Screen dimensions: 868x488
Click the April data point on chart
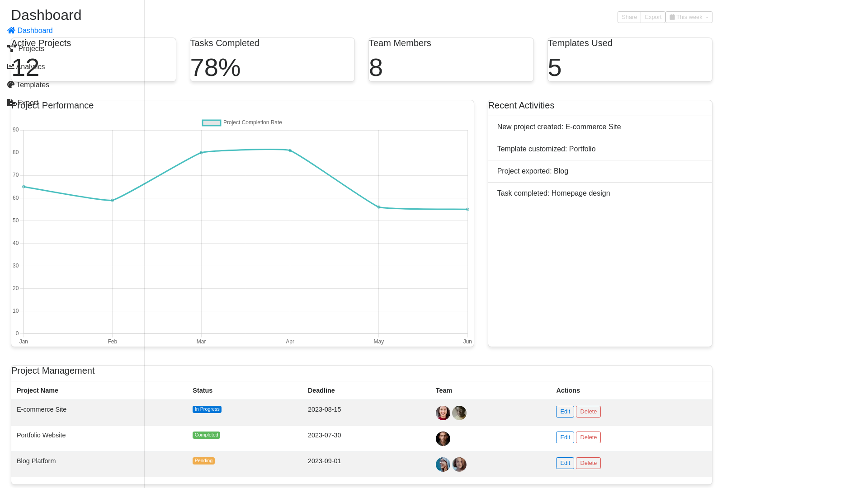[290, 150]
